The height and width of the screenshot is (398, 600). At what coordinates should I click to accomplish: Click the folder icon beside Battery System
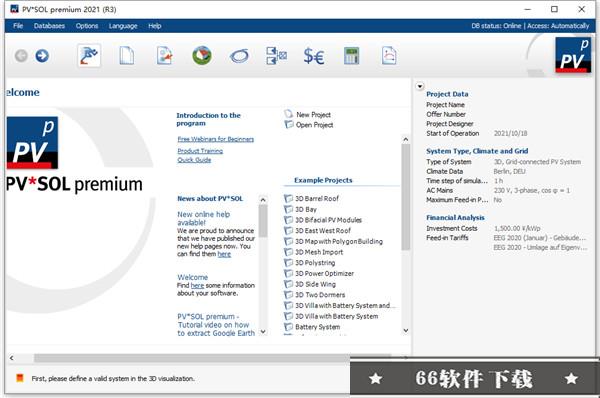(288, 327)
